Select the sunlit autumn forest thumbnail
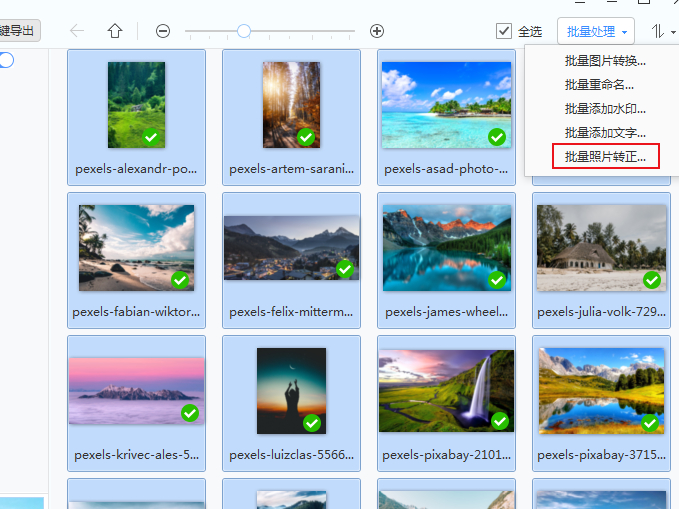 (291, 105)
